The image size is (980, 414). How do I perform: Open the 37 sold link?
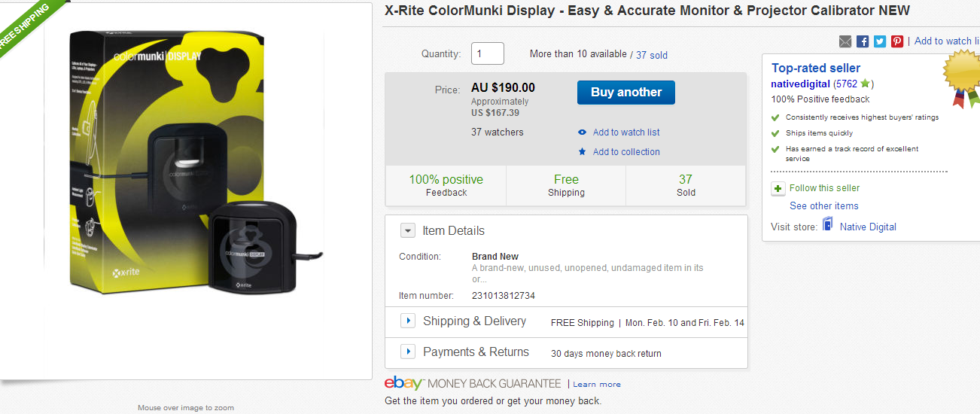[x=652, y=55]
